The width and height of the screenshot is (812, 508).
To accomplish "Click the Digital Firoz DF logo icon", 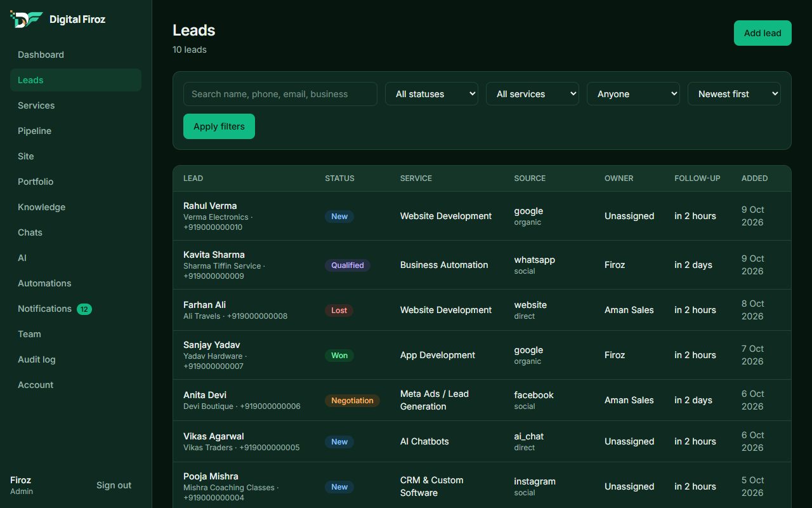I will 26,19.
